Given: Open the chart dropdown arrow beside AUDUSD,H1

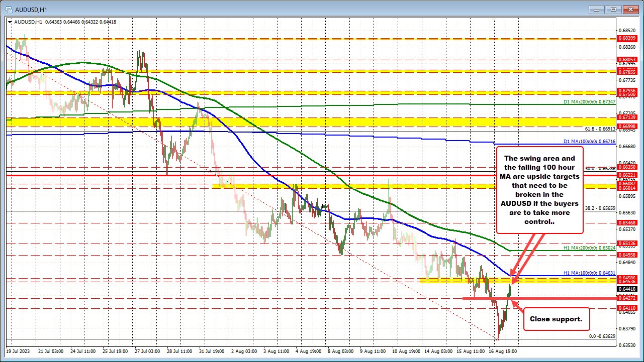Looking at the screenshot, I should click(x=10, y=22).
